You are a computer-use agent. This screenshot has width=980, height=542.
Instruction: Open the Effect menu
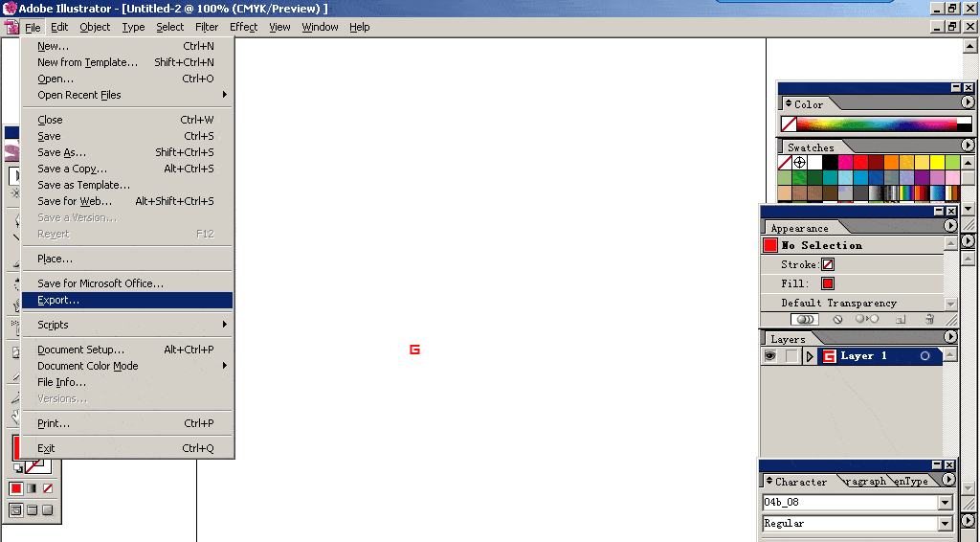243,27
